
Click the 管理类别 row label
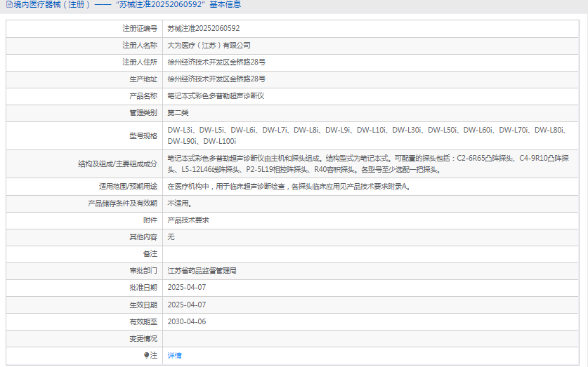pos(143,113)
